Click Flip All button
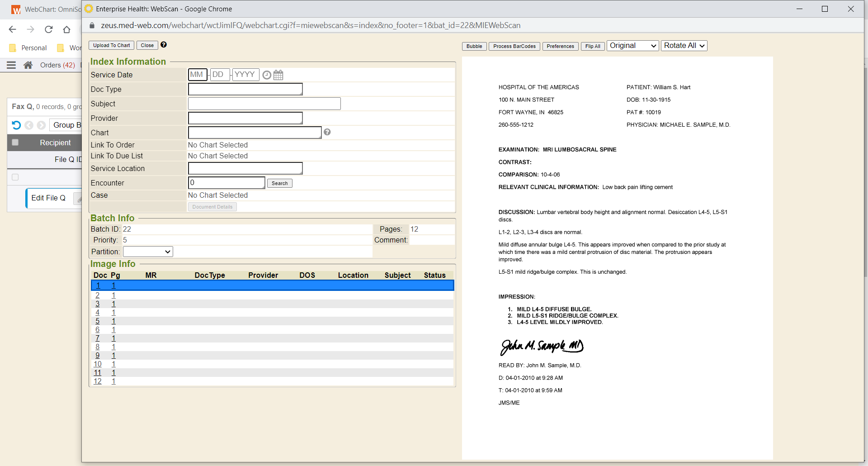Viewport: 868px width, 466px height. pos(593,46)
